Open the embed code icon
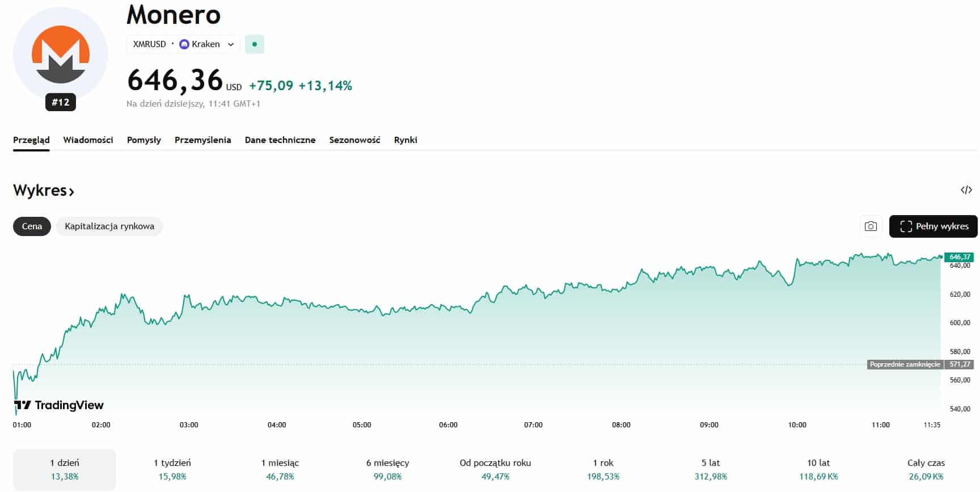The height and width of the screenshot is (492, 980). tap(966, 190)
